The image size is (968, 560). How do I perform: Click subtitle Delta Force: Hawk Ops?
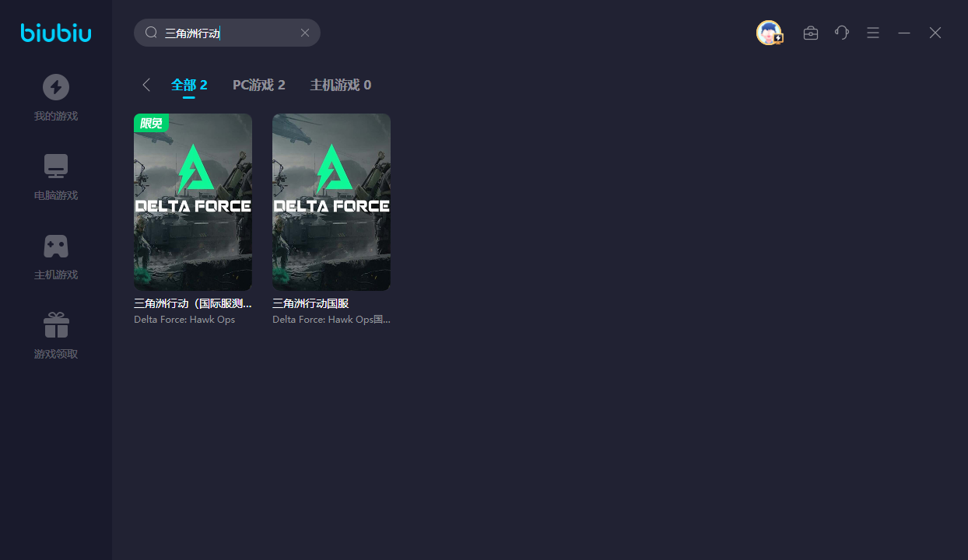(184, 320)
